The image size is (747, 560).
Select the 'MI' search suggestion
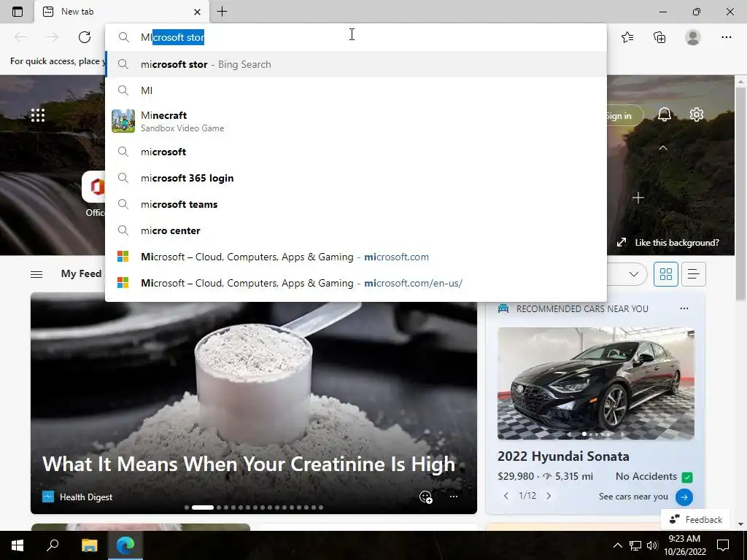point(356,90)
